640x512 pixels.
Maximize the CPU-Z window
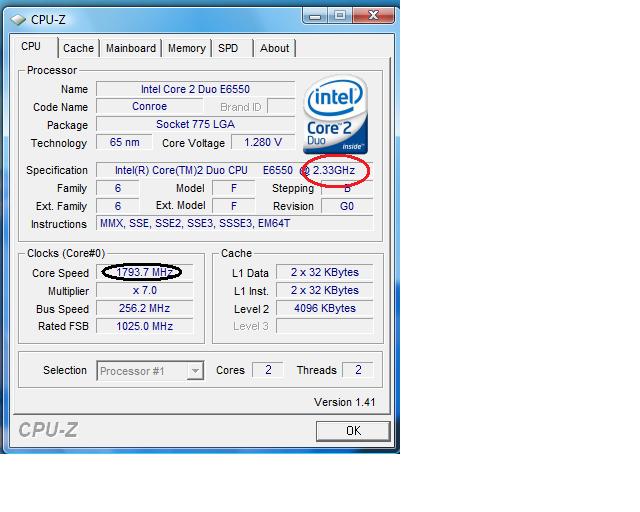point(339,16)
